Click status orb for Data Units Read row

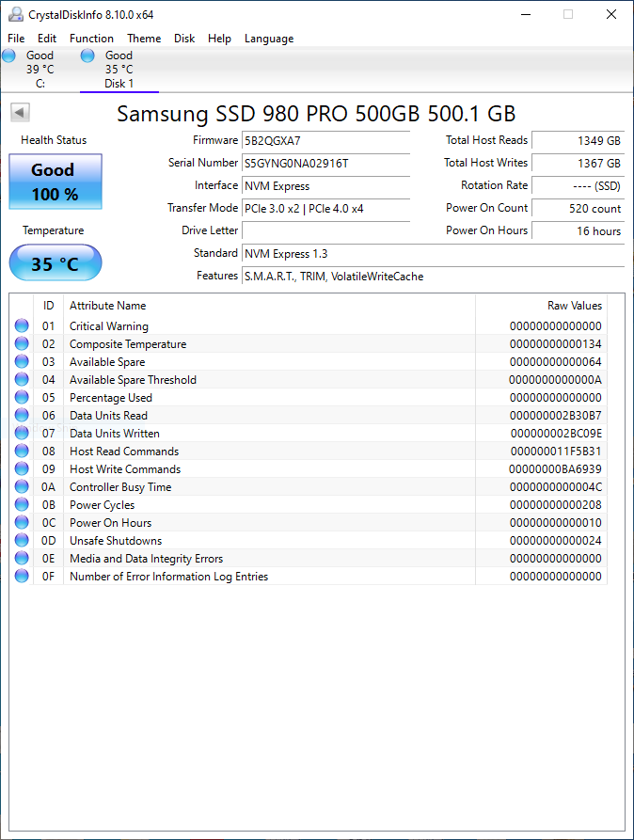pos(22,415)
